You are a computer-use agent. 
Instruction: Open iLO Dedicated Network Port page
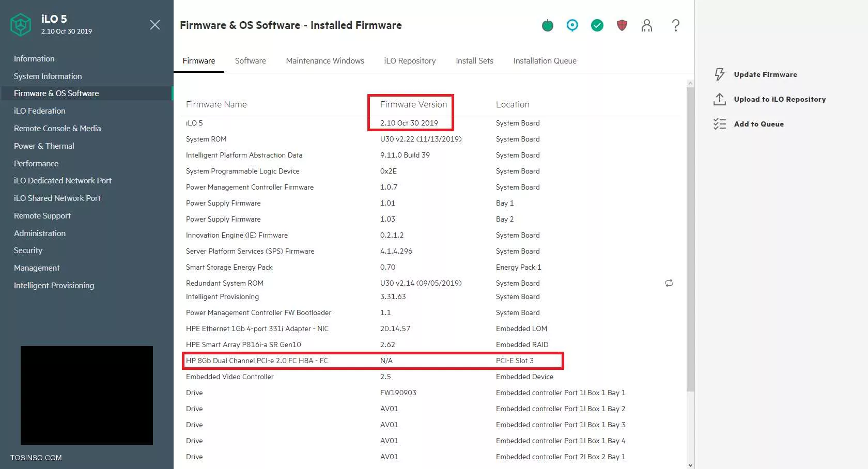point(63,181)
